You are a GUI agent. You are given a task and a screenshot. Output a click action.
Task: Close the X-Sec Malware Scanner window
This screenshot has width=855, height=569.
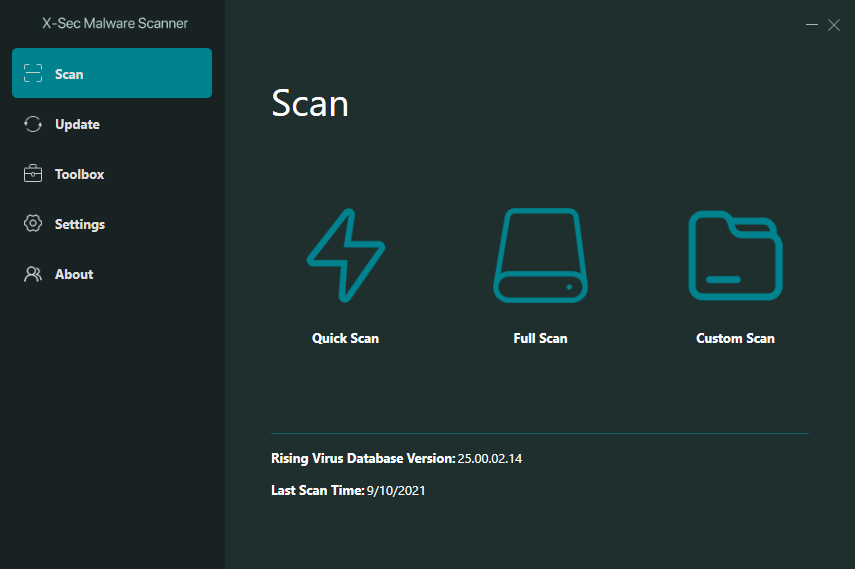coord(834,25)
